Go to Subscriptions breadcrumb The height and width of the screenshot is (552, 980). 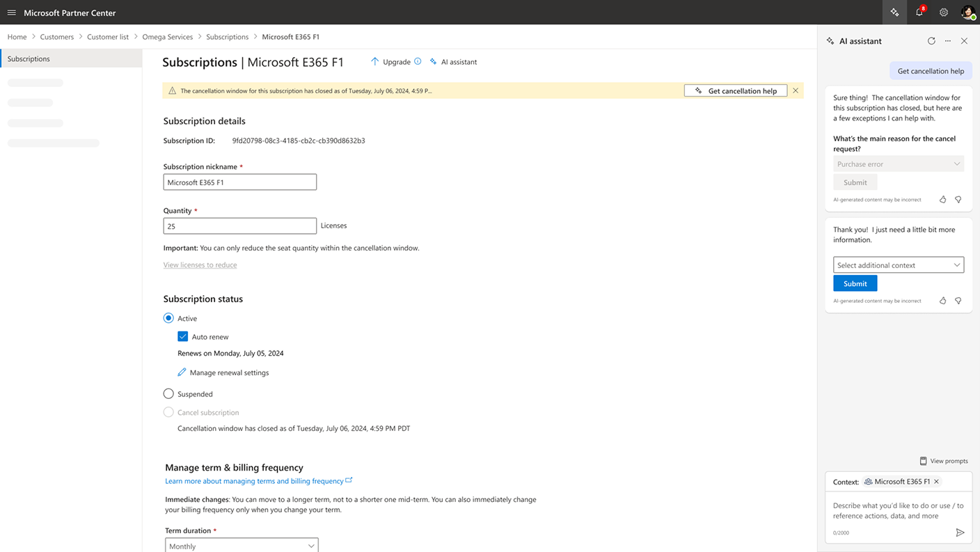[227, 37]
